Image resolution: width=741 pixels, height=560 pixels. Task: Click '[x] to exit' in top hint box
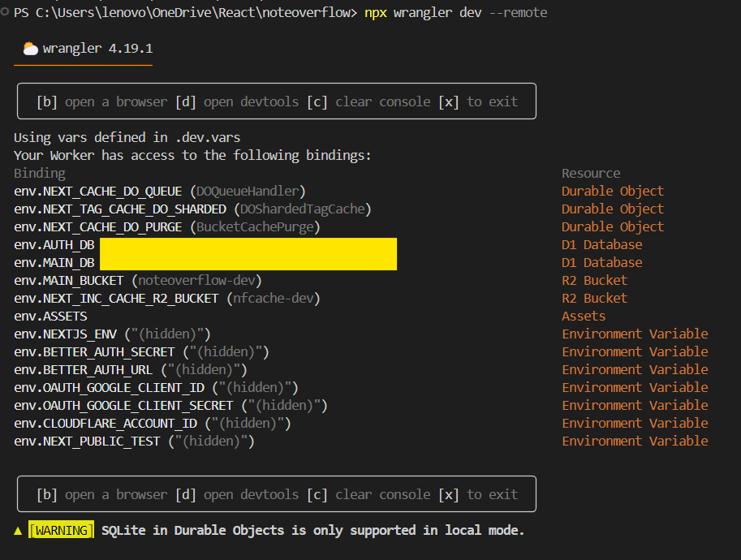coord(478,101)
